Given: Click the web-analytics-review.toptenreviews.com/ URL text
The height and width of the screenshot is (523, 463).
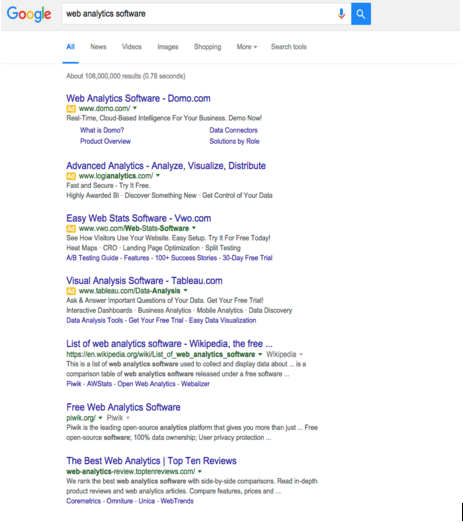Looking at the screenshot, I should [x=130, y=472].
